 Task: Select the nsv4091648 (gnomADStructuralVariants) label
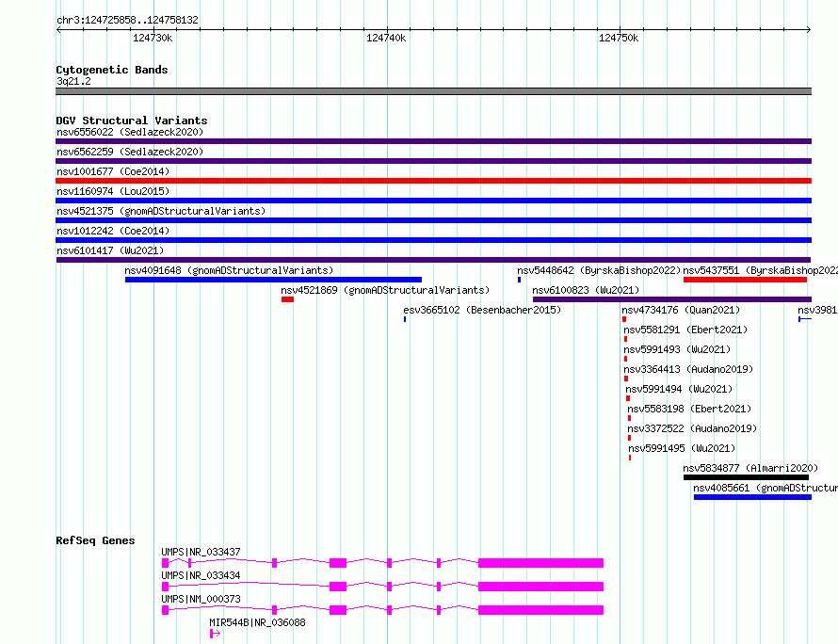point(229,270)
